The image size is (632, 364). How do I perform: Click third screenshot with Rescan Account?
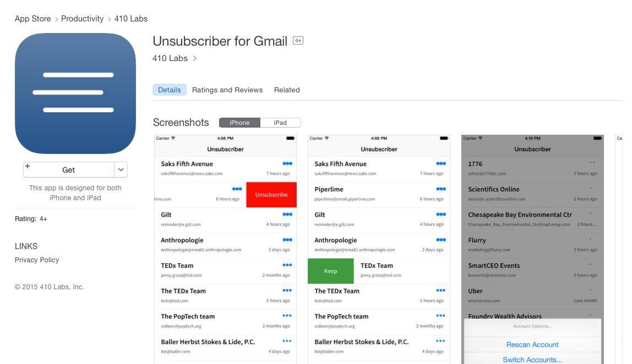[x=532, y=249]
